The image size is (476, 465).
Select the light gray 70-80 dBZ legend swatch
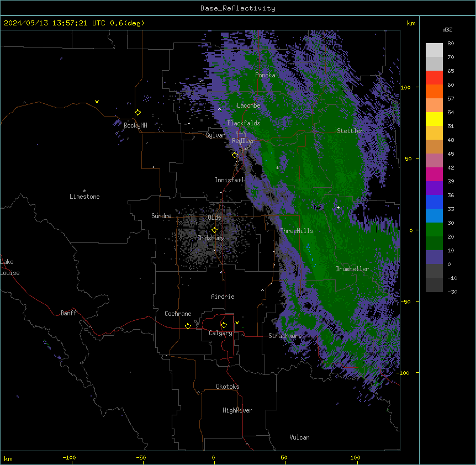coord(434,50)
